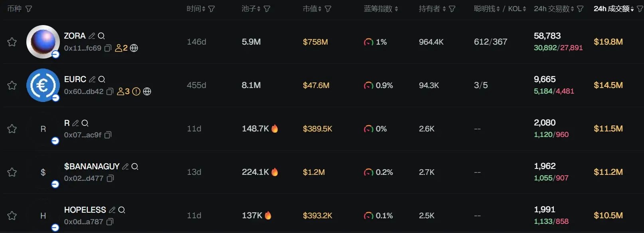
Task: Copy the EURC contract address
Action: 110,92
